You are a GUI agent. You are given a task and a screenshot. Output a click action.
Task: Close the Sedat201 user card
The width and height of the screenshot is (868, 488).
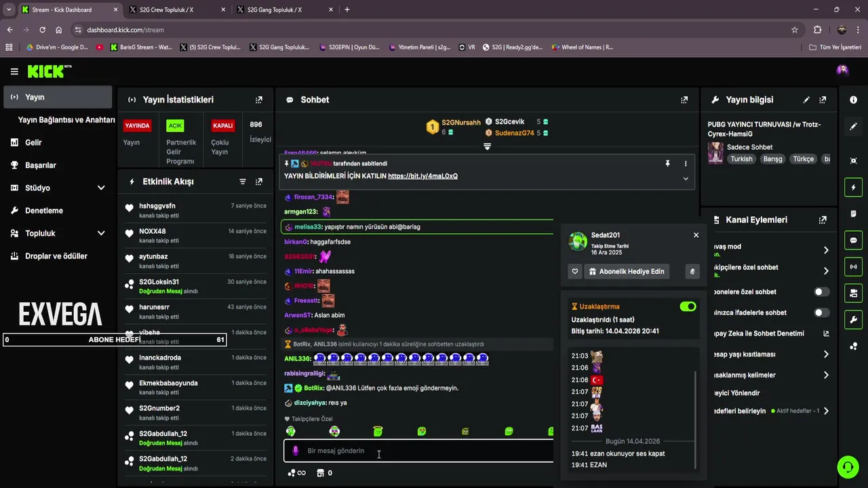click(x=696, y=235)
